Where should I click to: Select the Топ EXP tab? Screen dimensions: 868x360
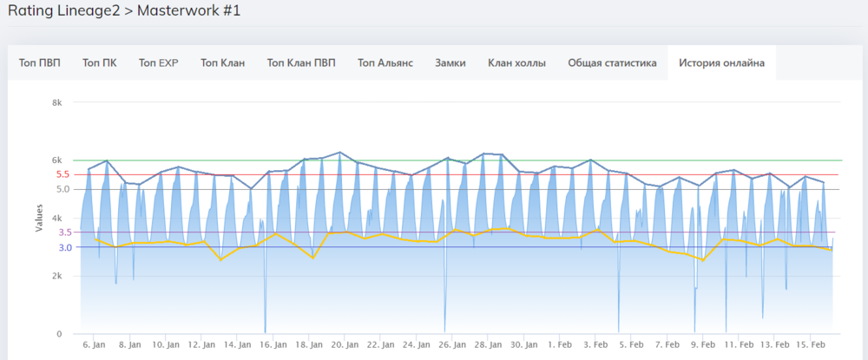point(158,62)
